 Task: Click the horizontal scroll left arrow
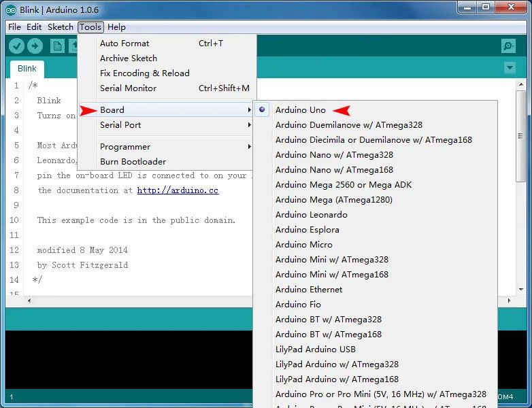29,301
